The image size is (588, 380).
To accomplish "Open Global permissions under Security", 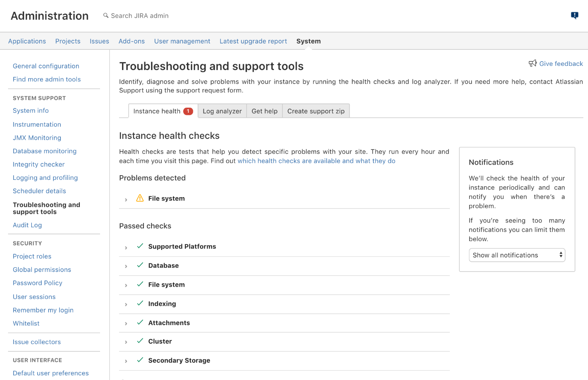I will coord(42,269).
